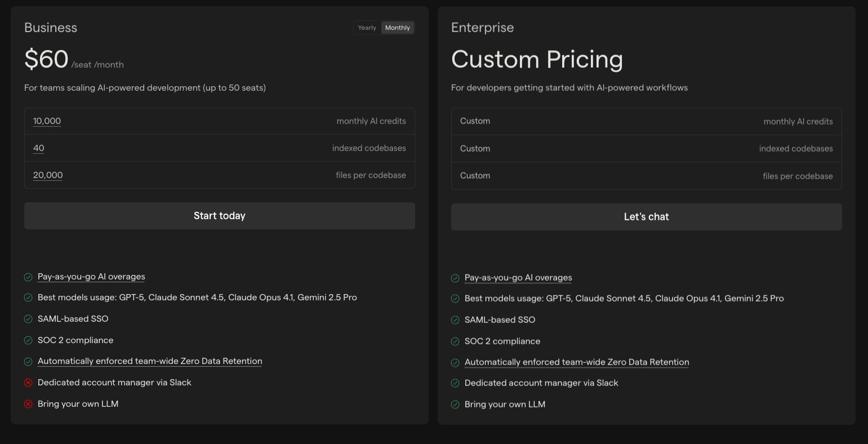Click check icon by Enterprise Bring your own LLM
This screenshot has width=868, height=444.
click(x=455, y=405)
